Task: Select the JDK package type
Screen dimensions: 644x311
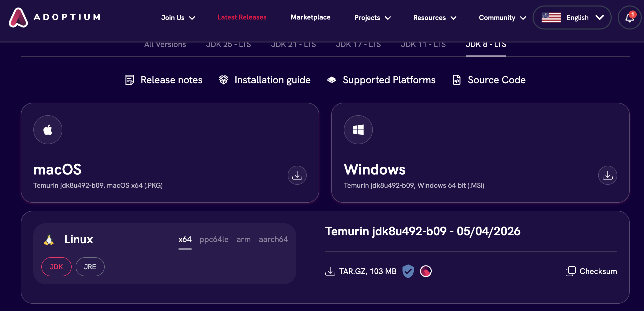Action: pos(56,267)
